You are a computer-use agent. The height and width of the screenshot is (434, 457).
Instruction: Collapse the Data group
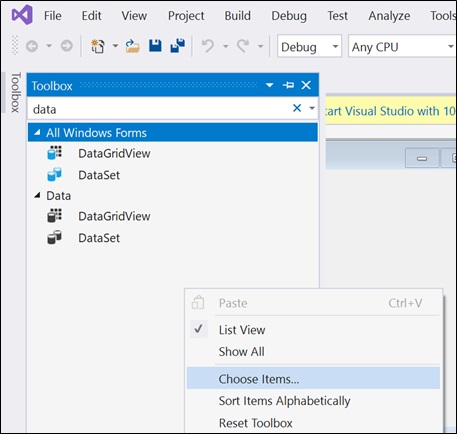[x=37, y=196]
